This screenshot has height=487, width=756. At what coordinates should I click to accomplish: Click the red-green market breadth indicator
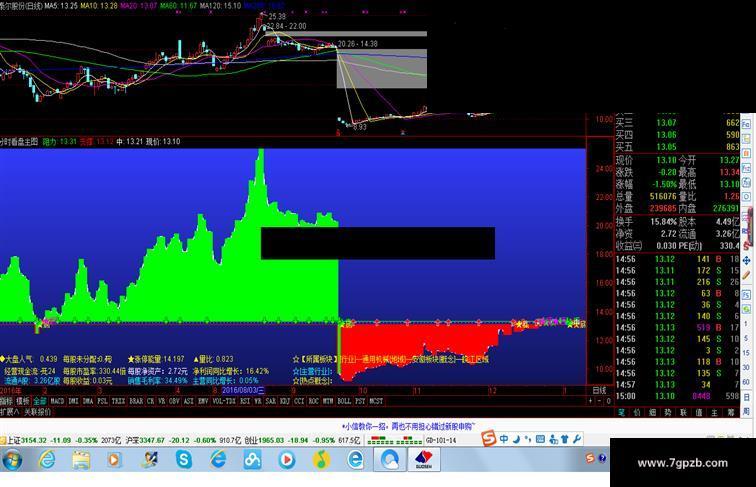394,440
